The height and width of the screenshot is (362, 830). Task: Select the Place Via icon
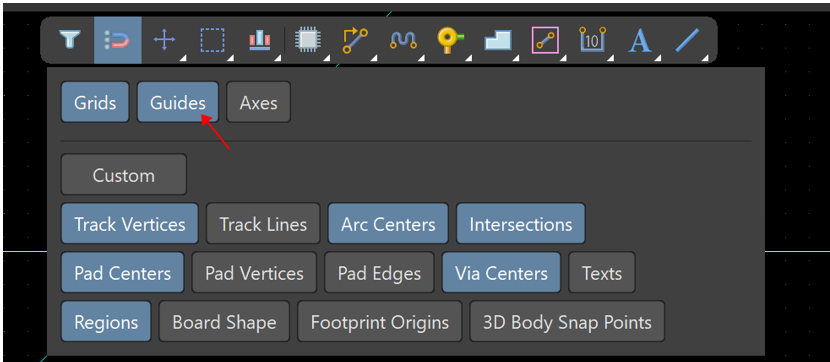pos(450,40)
